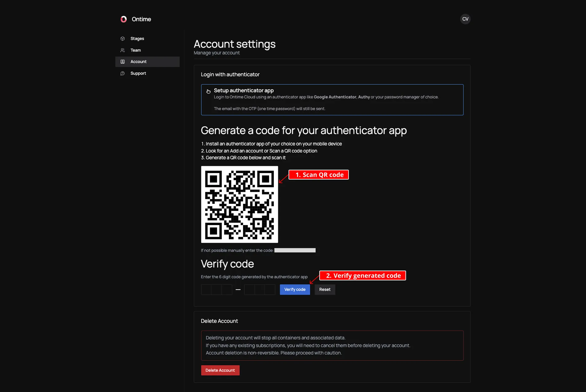Click the Setup authenticator app info box

pyautogui.click(x=332, y=100)
